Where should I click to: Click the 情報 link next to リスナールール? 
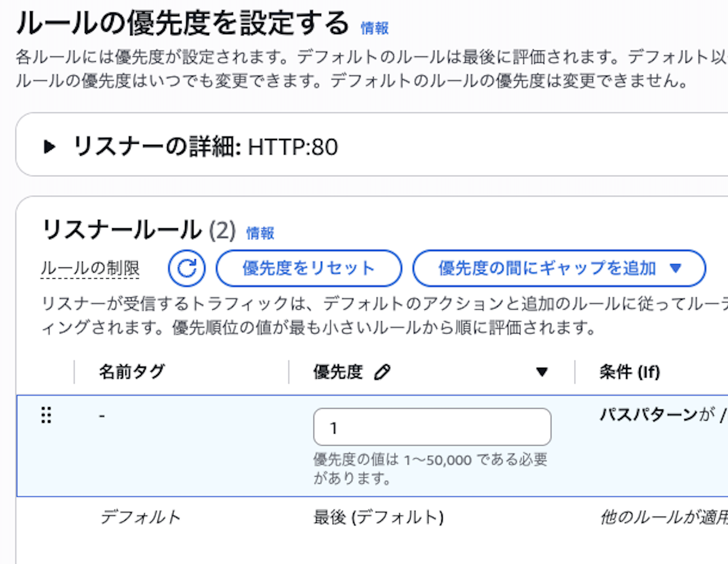(x=261, y=232)
